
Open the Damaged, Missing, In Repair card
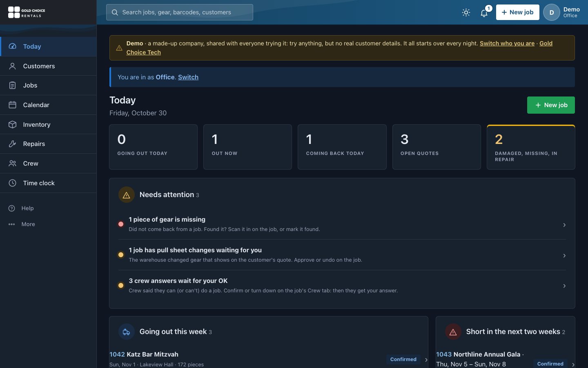pyautogui.click(x=531, y=147)
